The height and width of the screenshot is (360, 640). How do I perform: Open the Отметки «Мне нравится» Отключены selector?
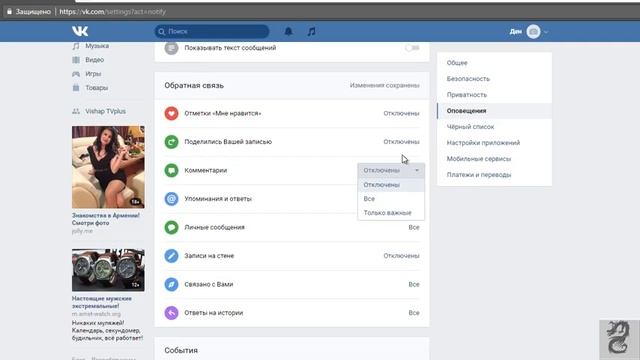click(x=401, y=113)
